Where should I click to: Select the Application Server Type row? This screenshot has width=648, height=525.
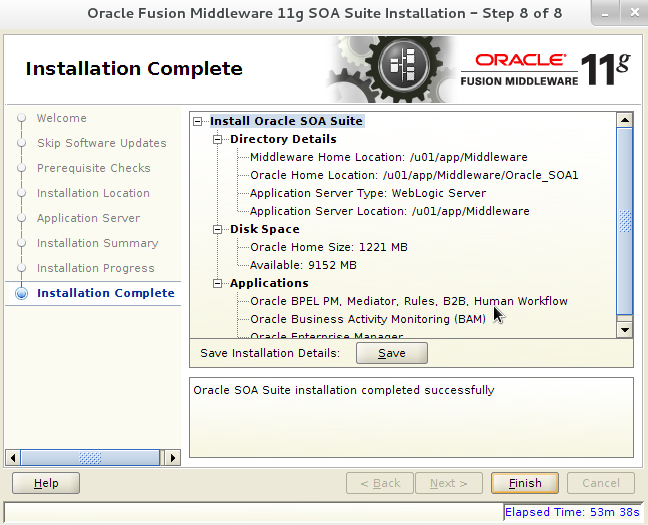368,193
